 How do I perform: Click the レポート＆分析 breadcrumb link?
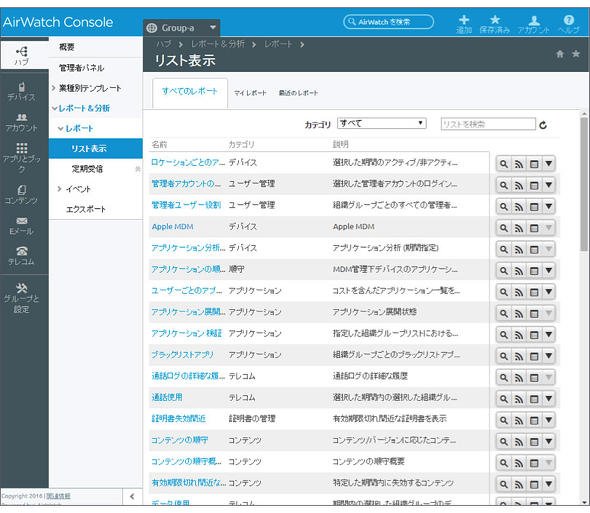point(218,44)
